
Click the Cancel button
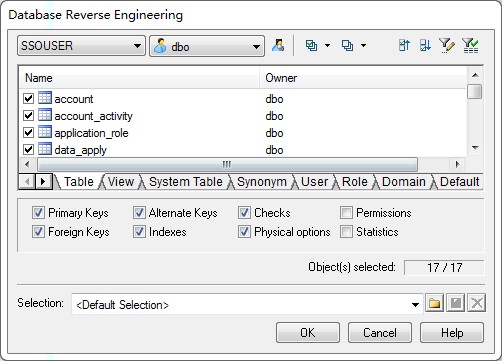[x=380, y=332]
